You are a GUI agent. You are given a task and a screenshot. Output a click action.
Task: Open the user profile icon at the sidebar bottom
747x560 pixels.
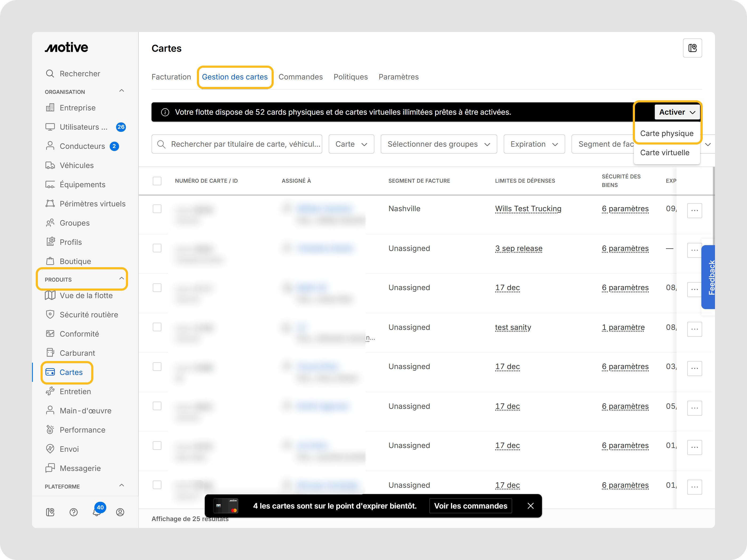pyautogui.click(x=120, y=513)
